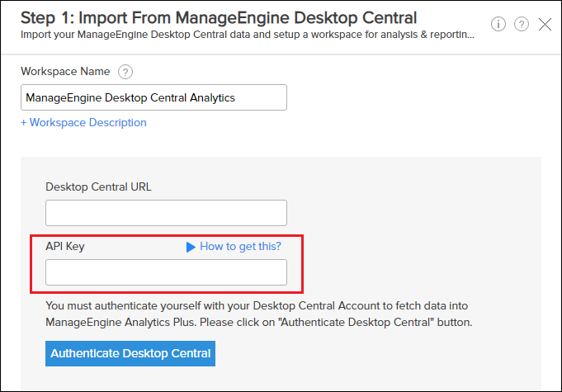Click the API Key label text
562x392 pixels.
(x=64, y=246)
